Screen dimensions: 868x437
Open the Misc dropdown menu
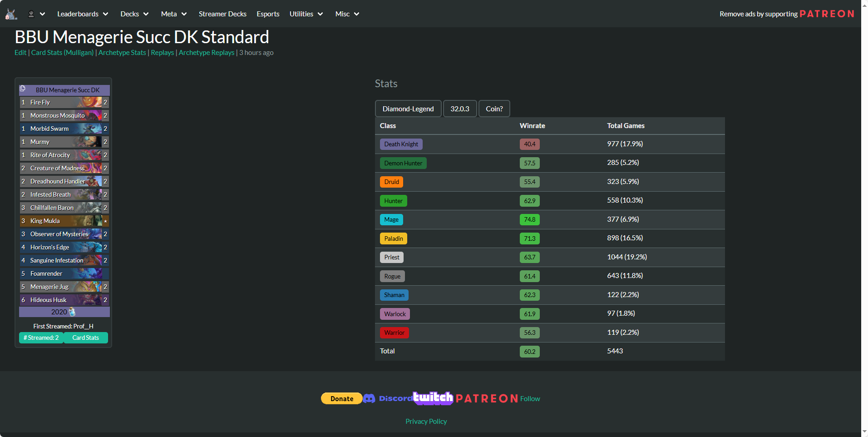[347, 14]
